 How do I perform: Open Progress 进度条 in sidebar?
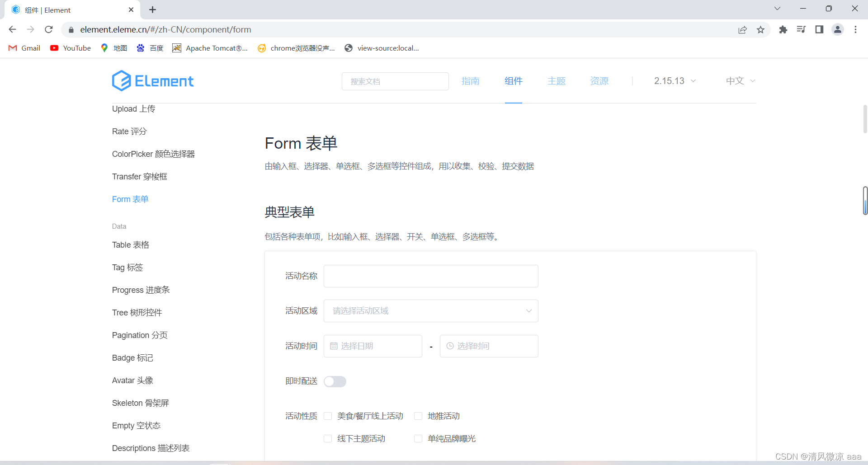(x=141, y=290)
